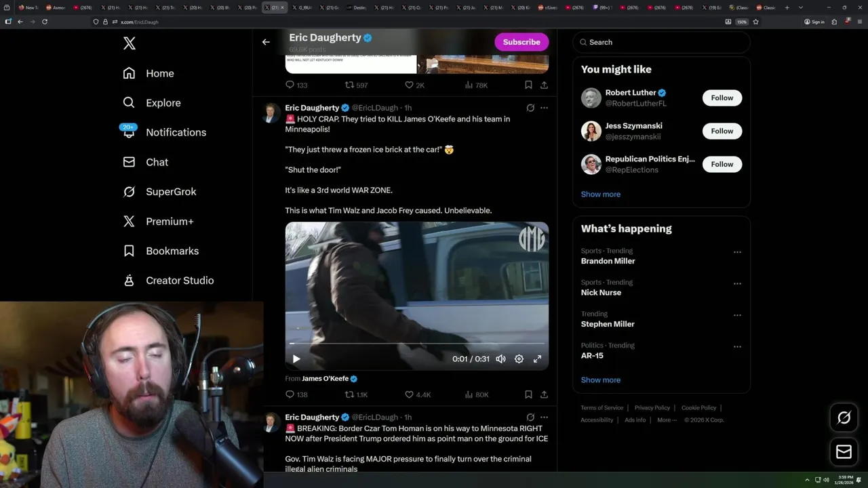Screen dimensions: 868x488
Task: Share the James O'Keefe video post
Action: 544,394
